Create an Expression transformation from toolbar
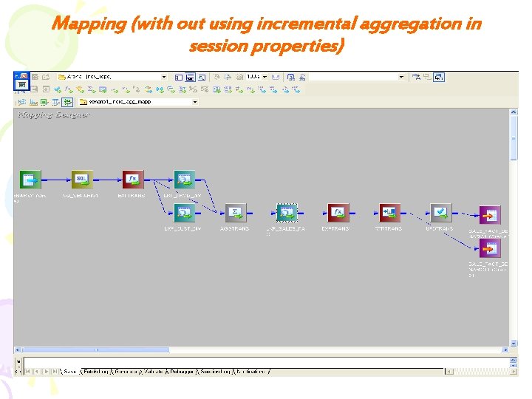This screenshot has height=399, width=532. click(69, 89)
